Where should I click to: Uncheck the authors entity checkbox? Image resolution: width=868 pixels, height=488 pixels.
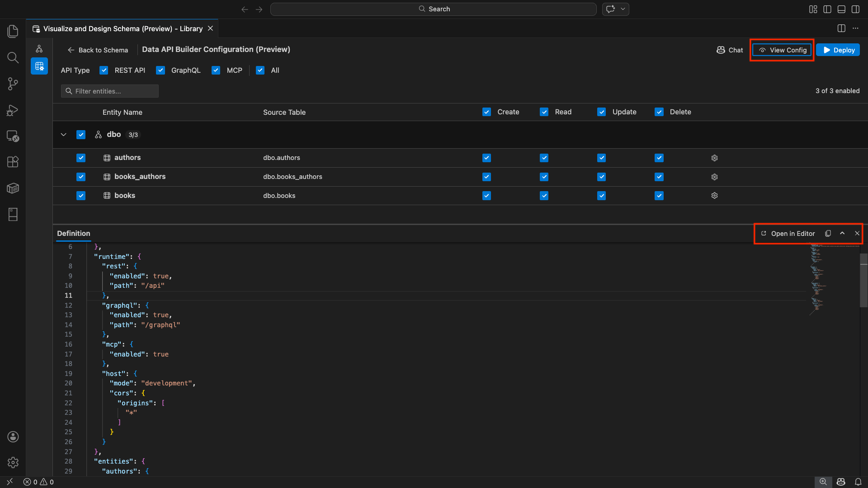click(x=81, y=158)
